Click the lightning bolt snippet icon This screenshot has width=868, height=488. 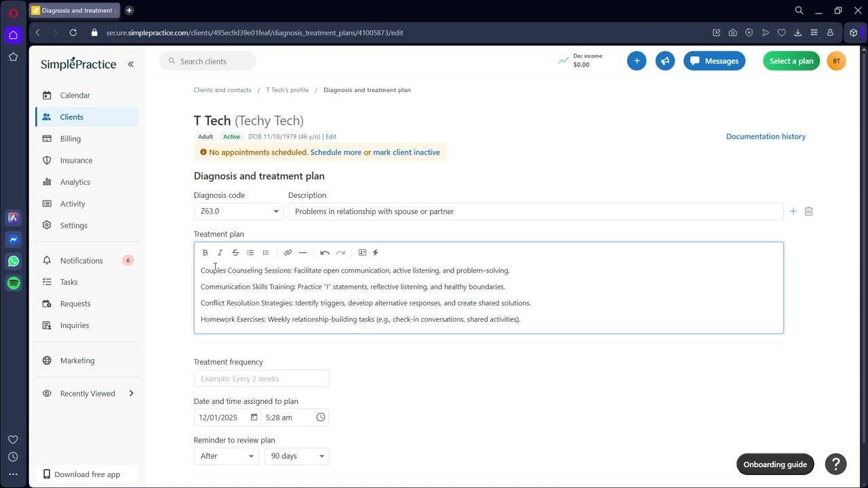[x=375, y=253]
